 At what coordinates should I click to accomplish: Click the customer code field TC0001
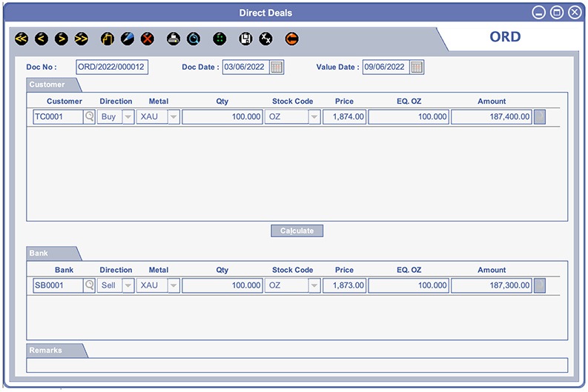point(58,116)
